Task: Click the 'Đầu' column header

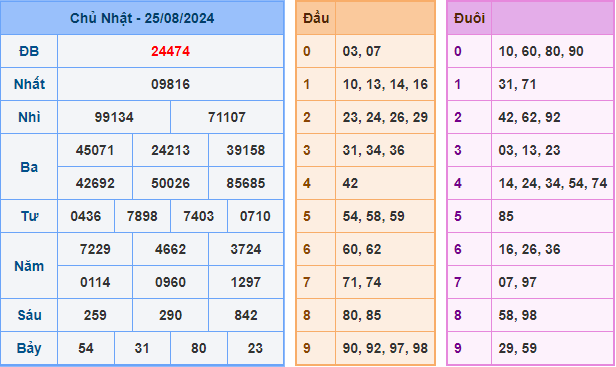Action: pyautogui.click(x=316, y=18)
